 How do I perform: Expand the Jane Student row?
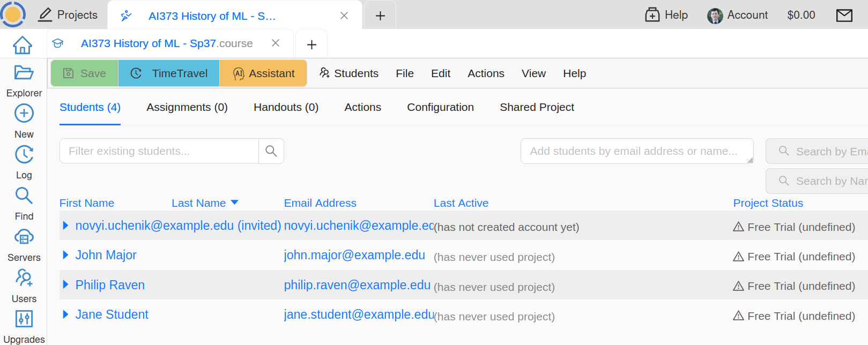pyautogui.click(x=65, y=314)
